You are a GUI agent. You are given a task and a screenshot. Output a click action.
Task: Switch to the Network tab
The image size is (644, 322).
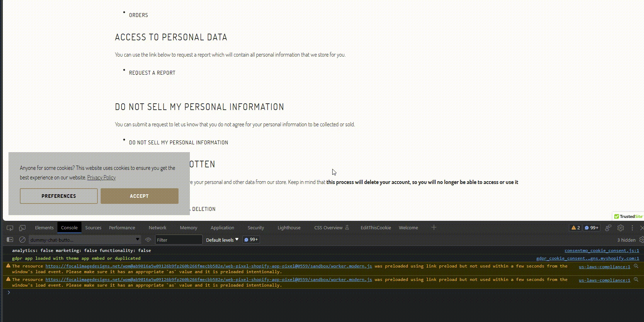(157, 228)
